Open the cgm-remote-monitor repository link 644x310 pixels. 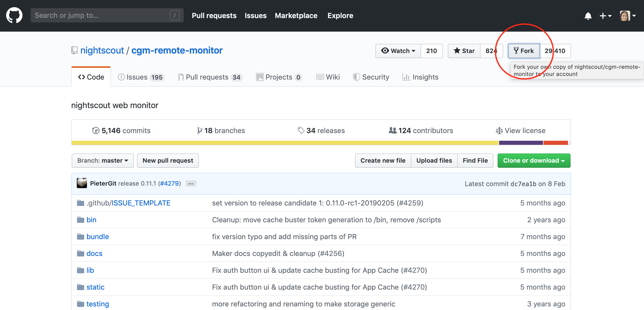tap(177, 50)
